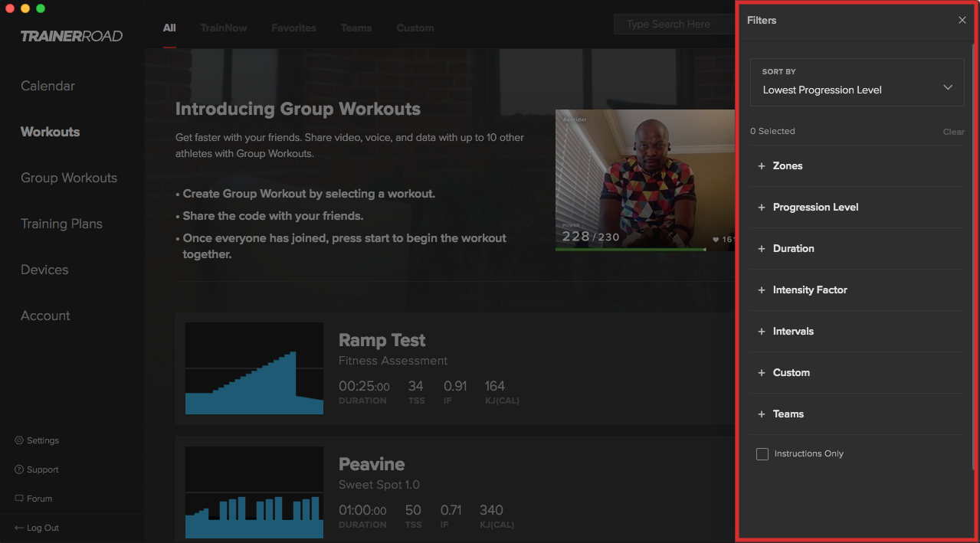Click the Peavine workout chart thumbnail

click(x=254, y=492)
